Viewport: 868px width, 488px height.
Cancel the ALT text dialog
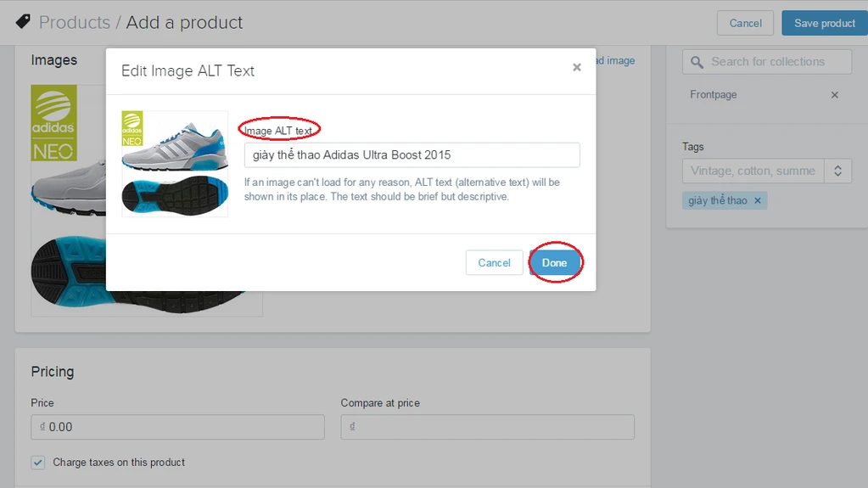(494, 263)
